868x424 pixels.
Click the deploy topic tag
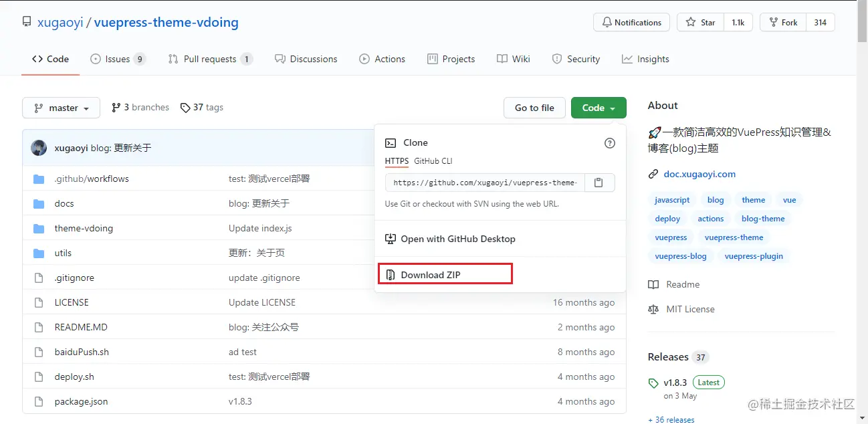(x=667, y=219)
